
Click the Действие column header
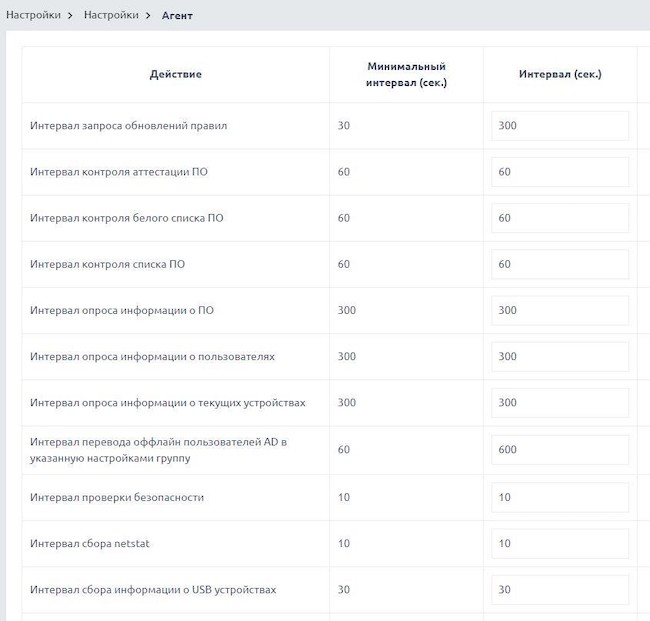click(x=175, y=74)
